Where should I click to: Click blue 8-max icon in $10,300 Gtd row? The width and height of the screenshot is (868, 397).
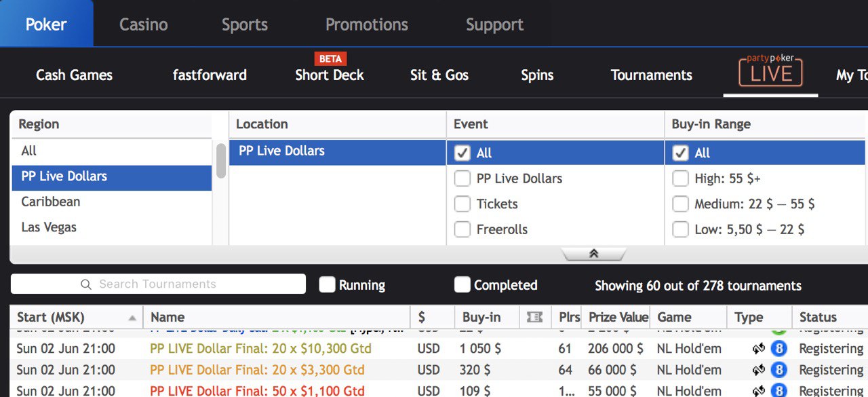[x=778, y=349]
